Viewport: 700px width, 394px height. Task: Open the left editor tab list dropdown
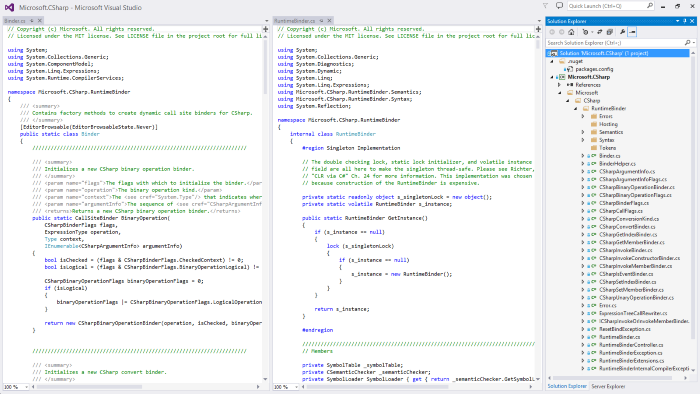[x=267, y=21]
